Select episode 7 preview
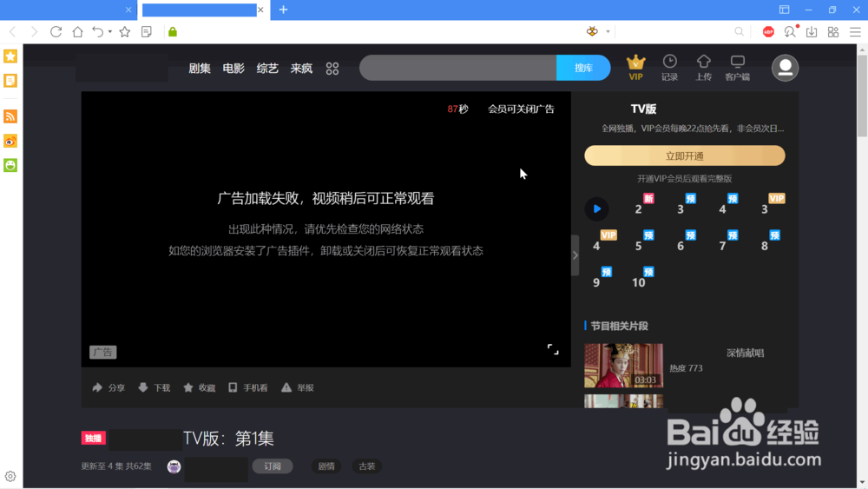Screen dimensions: 868x489 [x=723, y=245]
